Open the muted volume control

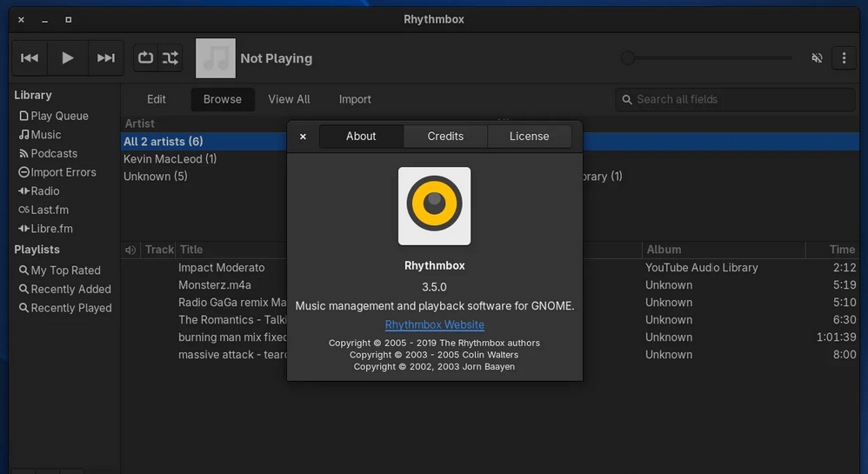(817, 57)
